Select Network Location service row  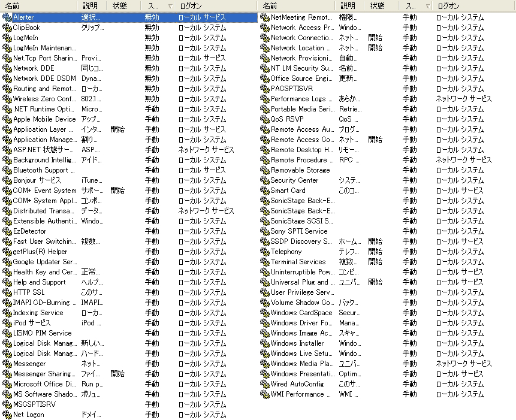click(387, 48)
